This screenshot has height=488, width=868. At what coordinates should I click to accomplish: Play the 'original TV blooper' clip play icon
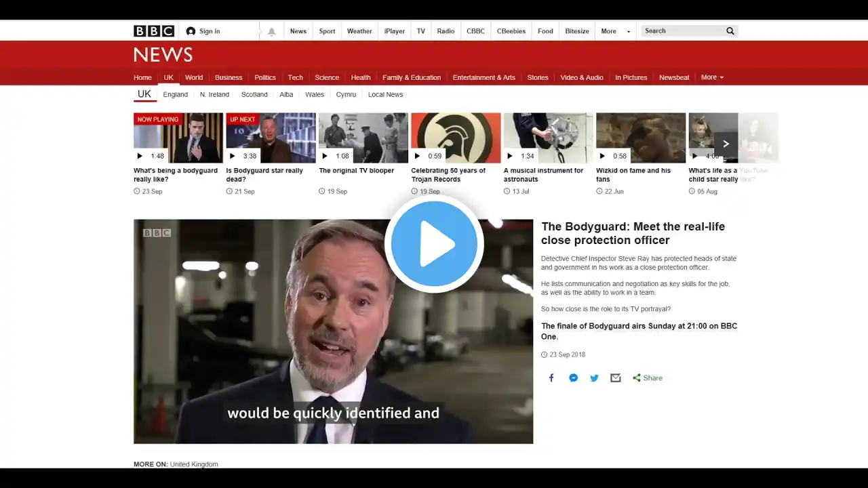(324, 156)
